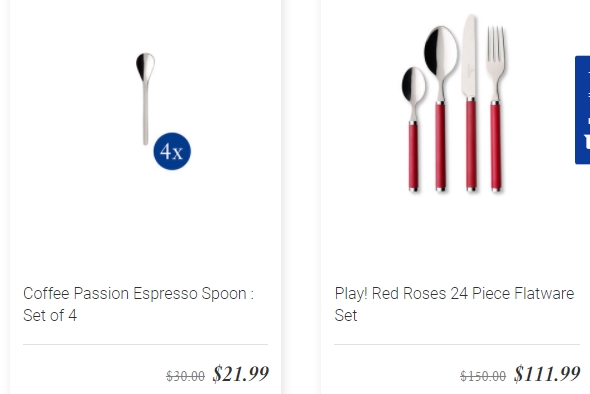Click the small red-handled teaspoon
Screen dimensions: 590x394
pyautogui.click(x=413, y=129)
